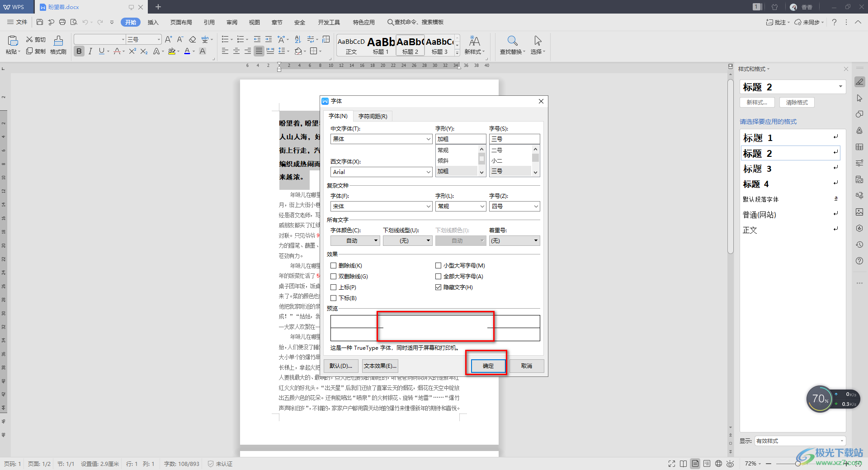Screen dimensions: 868x470
Task: Click 确定 button in font dialog
Action: click(x=488, y=366)
